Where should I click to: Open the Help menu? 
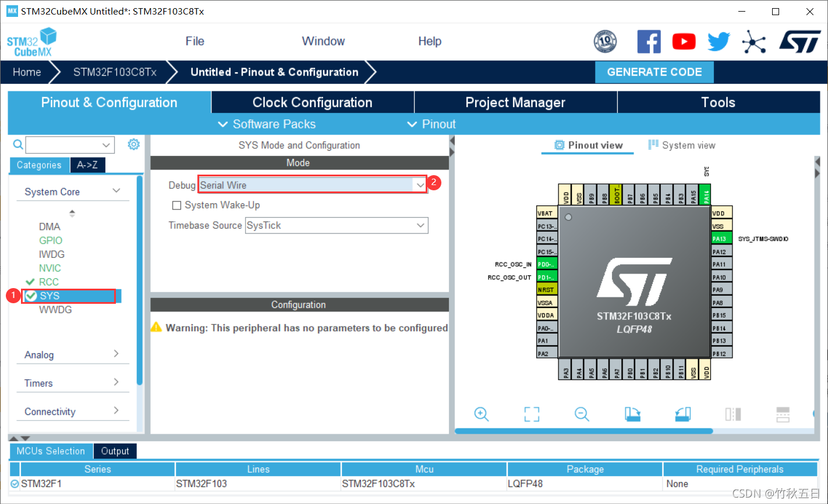click(x=430, y=41)
